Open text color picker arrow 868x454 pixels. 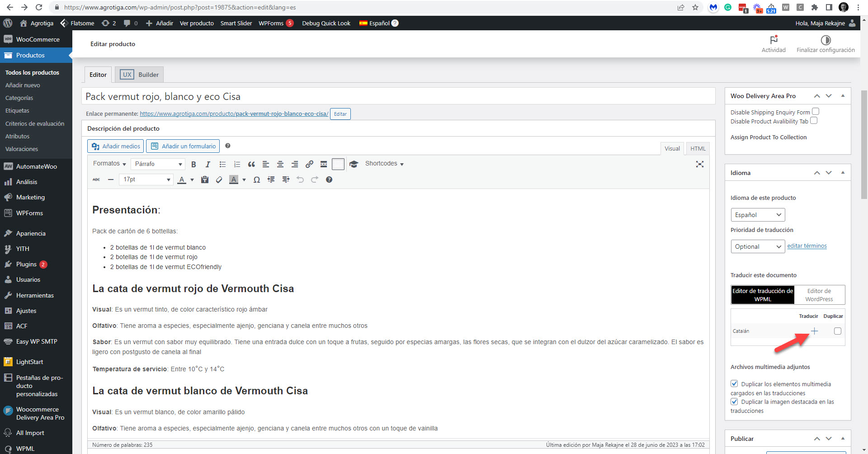(192, 180)
